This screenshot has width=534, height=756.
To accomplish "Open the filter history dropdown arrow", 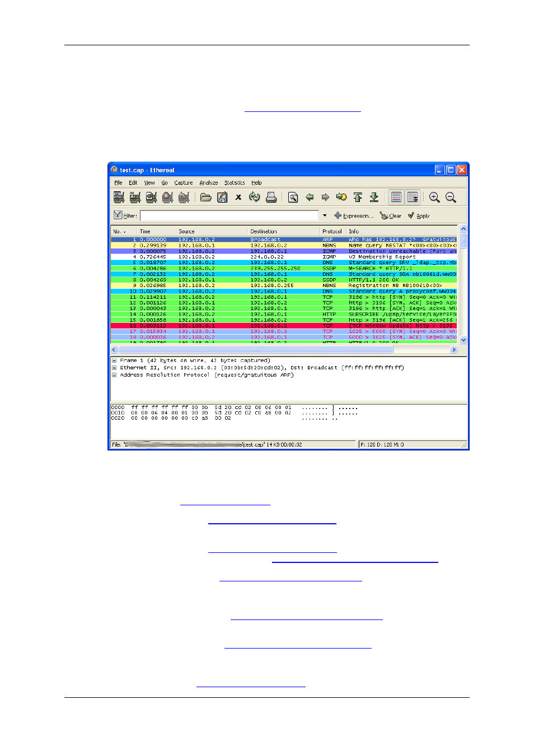I will point(325,215).
